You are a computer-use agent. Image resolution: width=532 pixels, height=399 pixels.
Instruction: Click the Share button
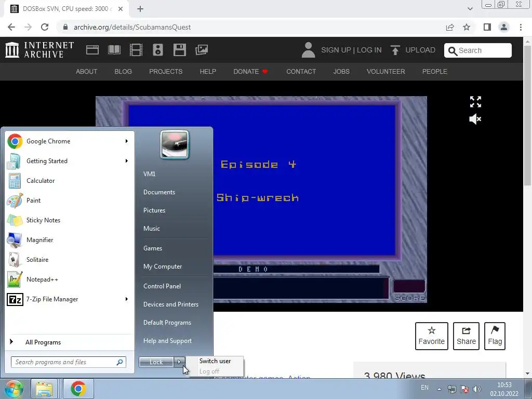[x=466, y=336]
